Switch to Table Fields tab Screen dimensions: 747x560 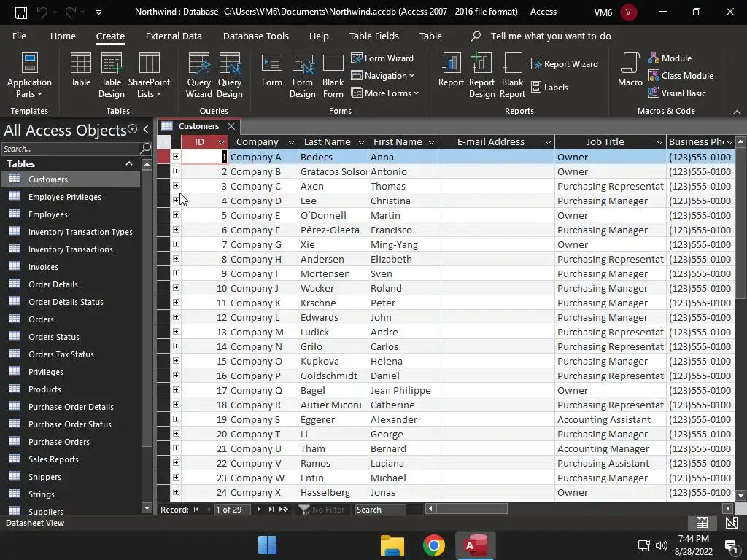(x=374, y=36)
